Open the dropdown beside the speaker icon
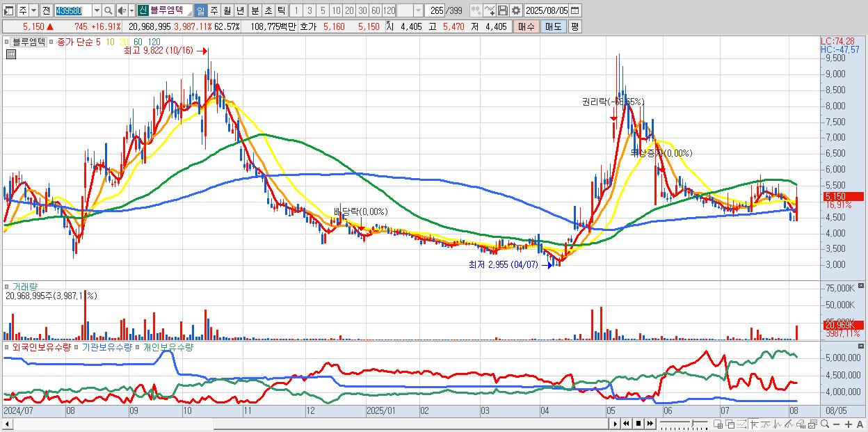Viewport: 868px width, 432px height. 131,10
